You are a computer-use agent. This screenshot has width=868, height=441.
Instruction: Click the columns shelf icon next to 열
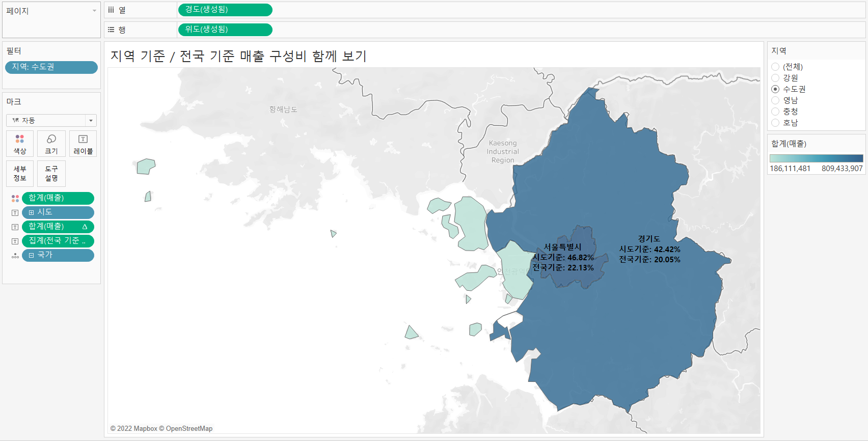tap(111, 10)
